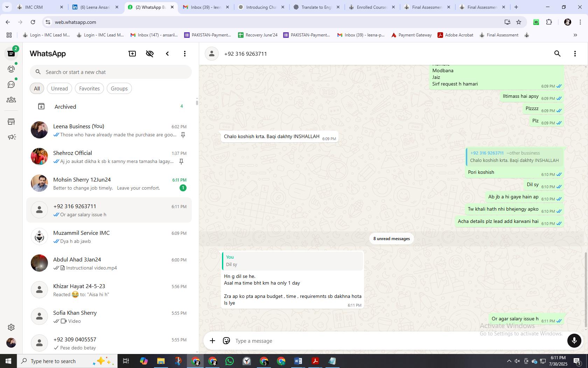
Task: Open the chat list three-dot menu
Action: [185, 54]
